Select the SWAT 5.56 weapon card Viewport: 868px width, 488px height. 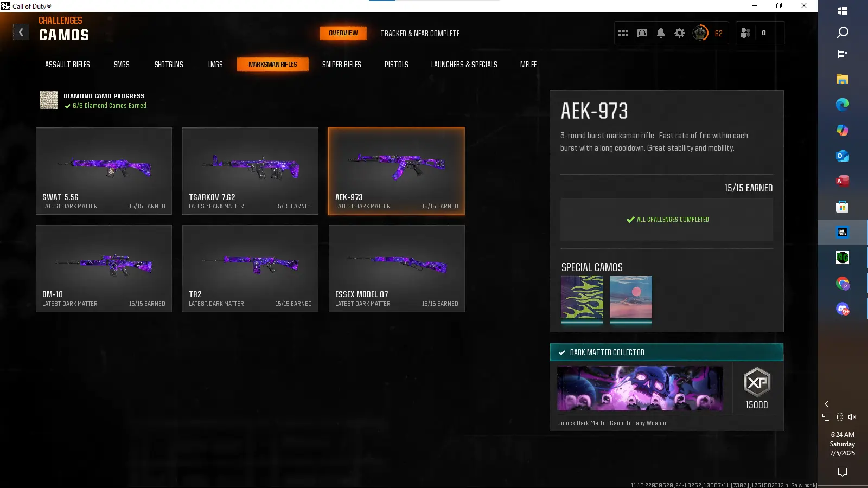click(104, 171)
